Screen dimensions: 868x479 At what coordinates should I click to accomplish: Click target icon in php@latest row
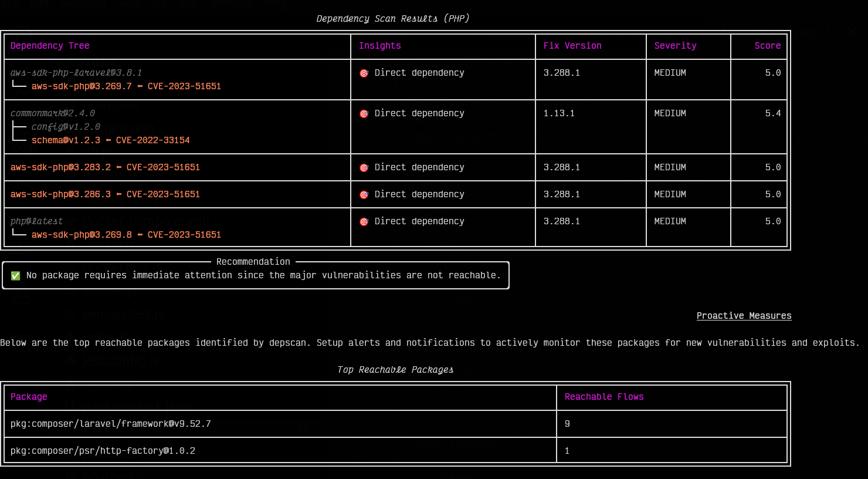tap(364, 222)
